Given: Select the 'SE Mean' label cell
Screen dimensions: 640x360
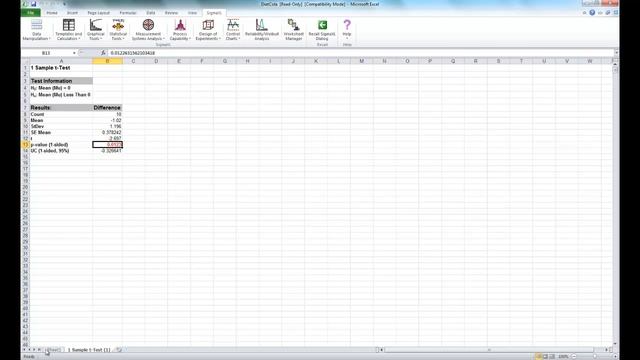Looking at the screenshot, I should [x=61, y=133].
